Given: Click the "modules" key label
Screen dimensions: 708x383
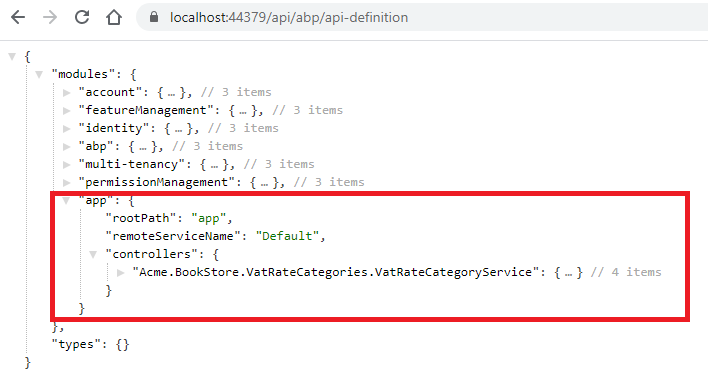Looking at the screenshot, I should click(83, 74).
